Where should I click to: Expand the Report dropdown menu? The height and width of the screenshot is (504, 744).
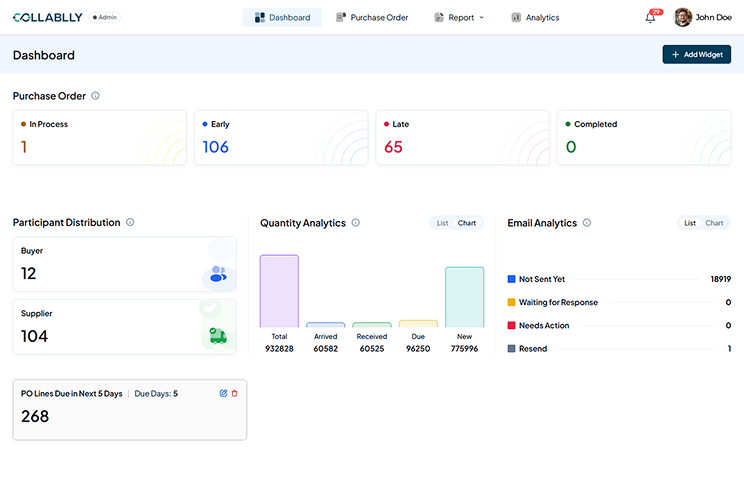(x=465, y=17)
